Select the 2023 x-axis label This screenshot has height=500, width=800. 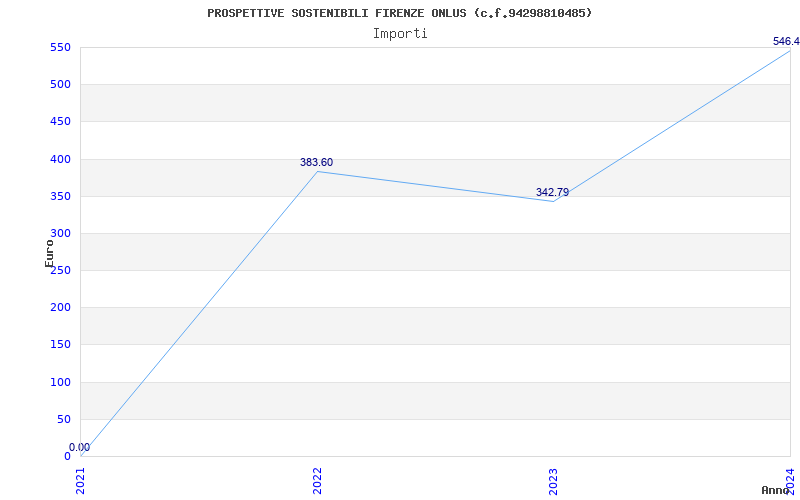click(x=554, y=481)
